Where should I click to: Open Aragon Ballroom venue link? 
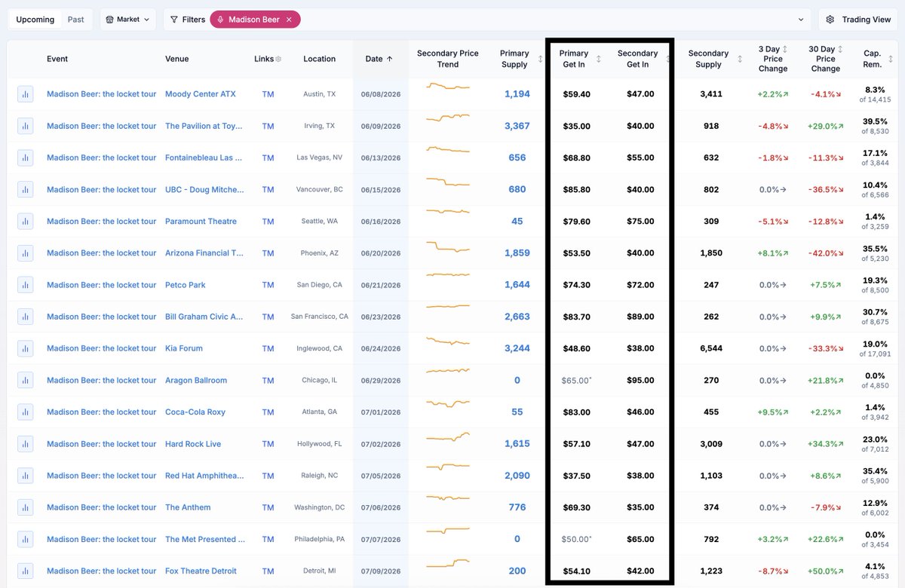tap(196, 380)
